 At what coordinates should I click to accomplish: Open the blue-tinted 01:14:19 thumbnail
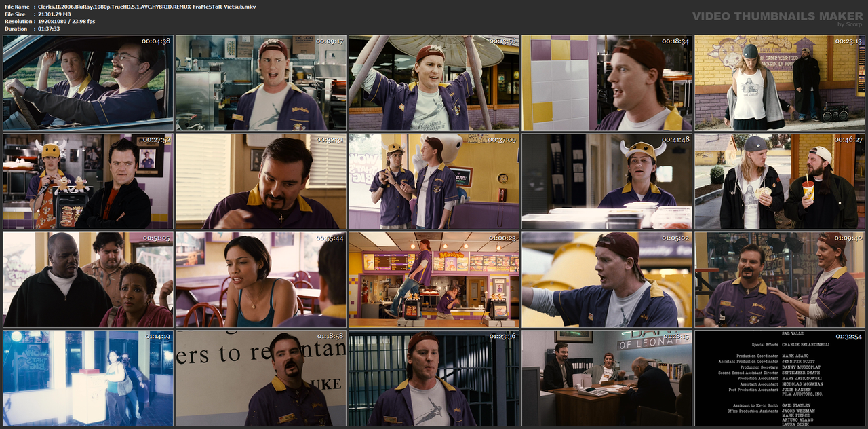click(x=88, y=378)
